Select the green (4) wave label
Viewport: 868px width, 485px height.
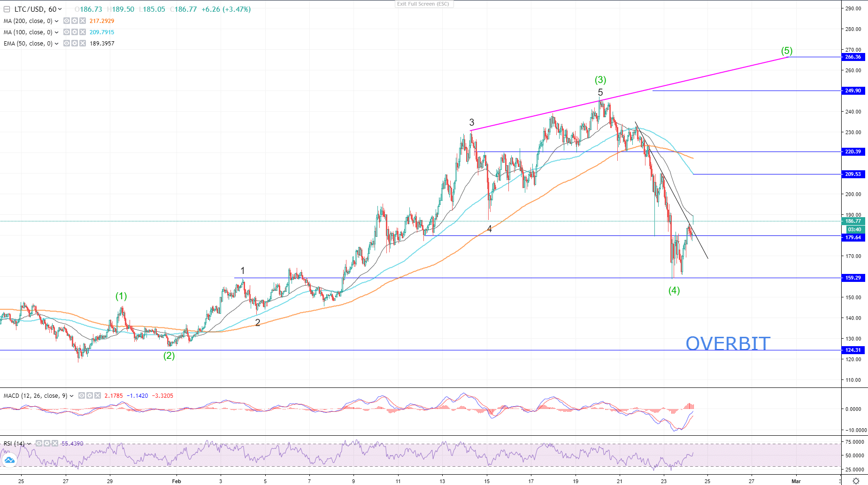[x=674, y=290]
